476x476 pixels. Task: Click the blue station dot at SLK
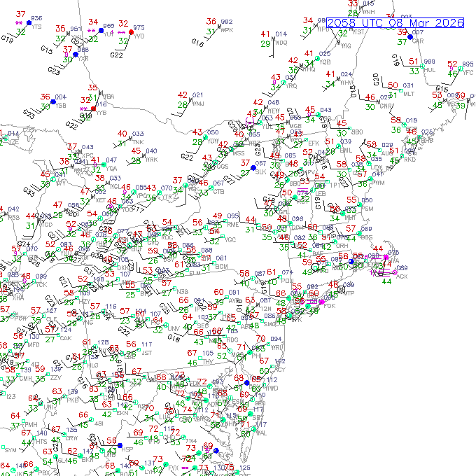(253, 168)
